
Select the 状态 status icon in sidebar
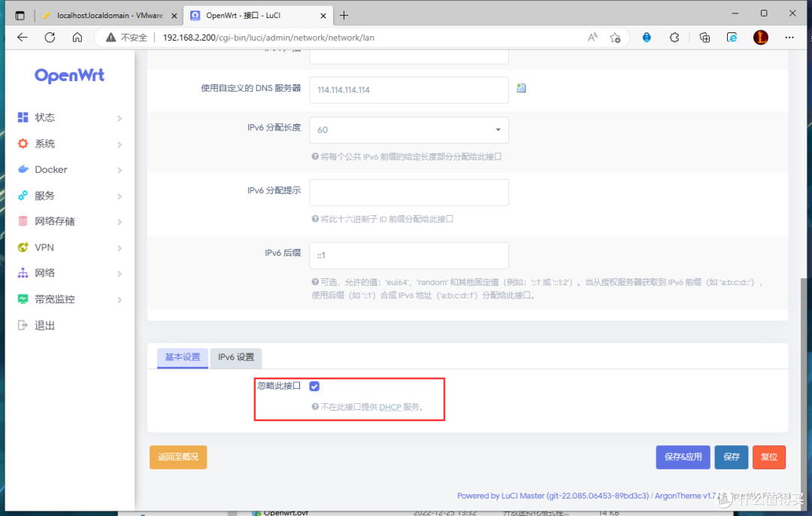click(x=25, y=117)
